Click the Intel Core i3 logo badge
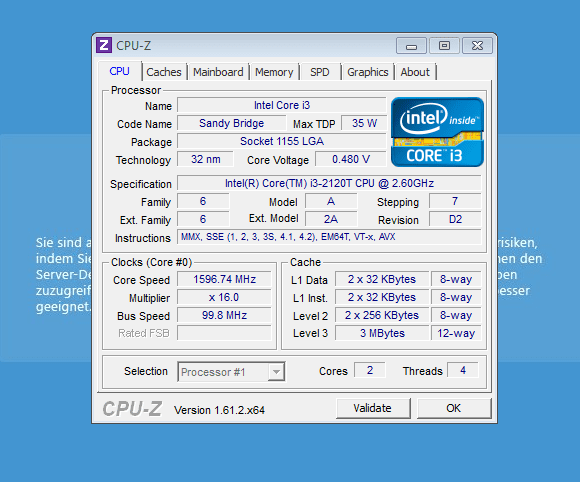Viewport: 580px width, 482px height. 437,132
